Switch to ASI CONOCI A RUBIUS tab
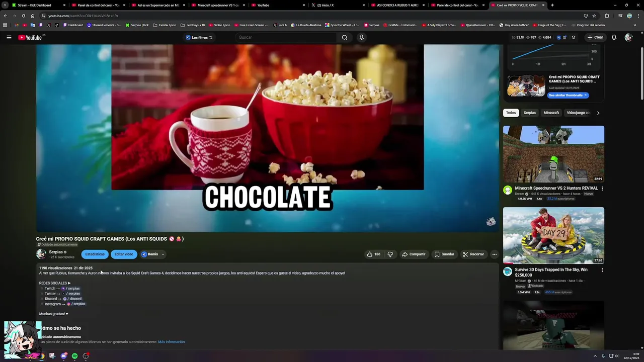 click(x=398, y=5)
